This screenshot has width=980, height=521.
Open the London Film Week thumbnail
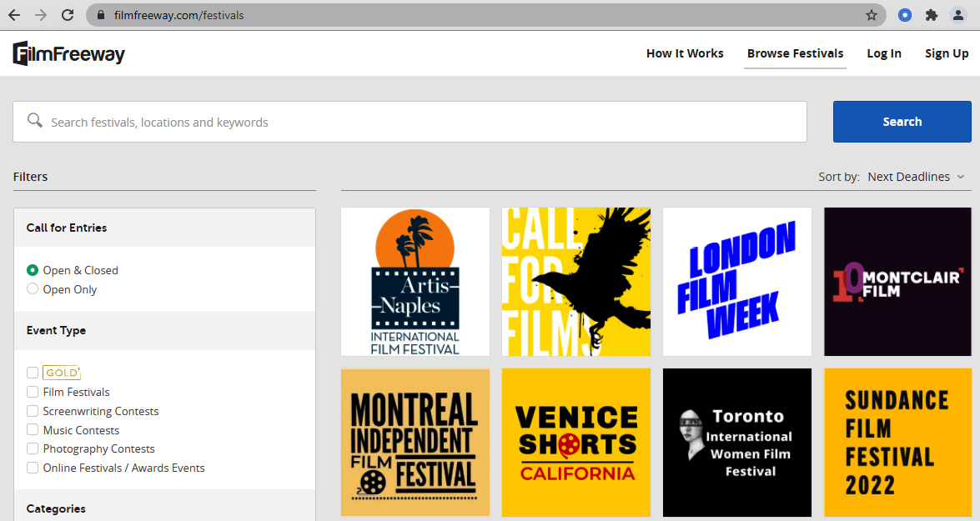pyautogui.click(x=736, y=282)
